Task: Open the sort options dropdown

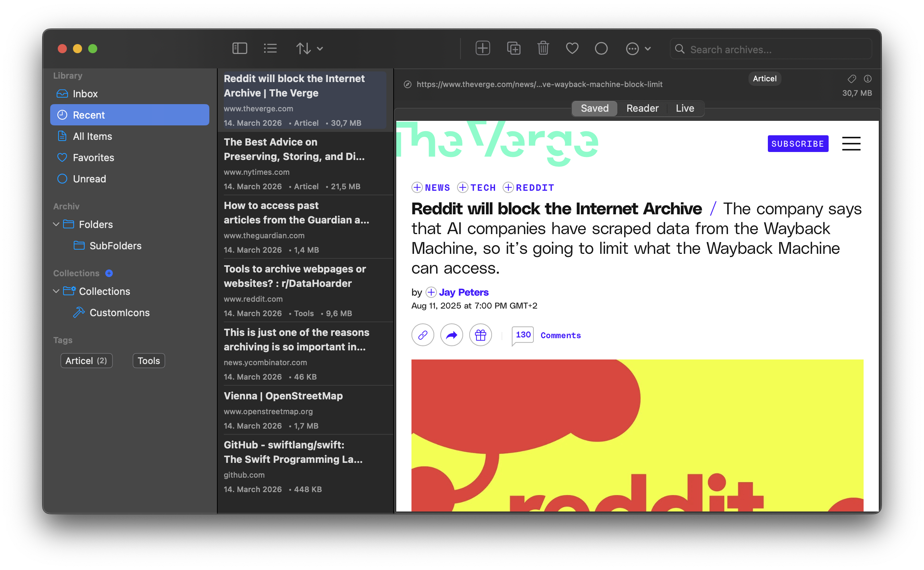Action: coord(309,48)
